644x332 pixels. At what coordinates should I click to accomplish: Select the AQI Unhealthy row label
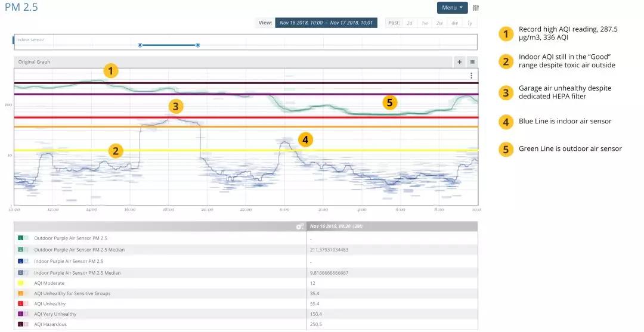pyautogui.click(x=49, y=303)
